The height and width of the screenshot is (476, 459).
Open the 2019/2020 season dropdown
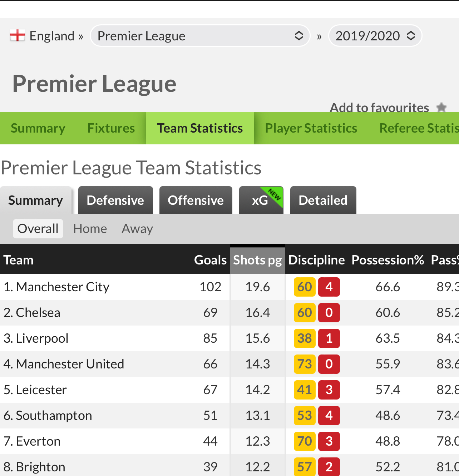pyautogui.click(x=375, y=36)
